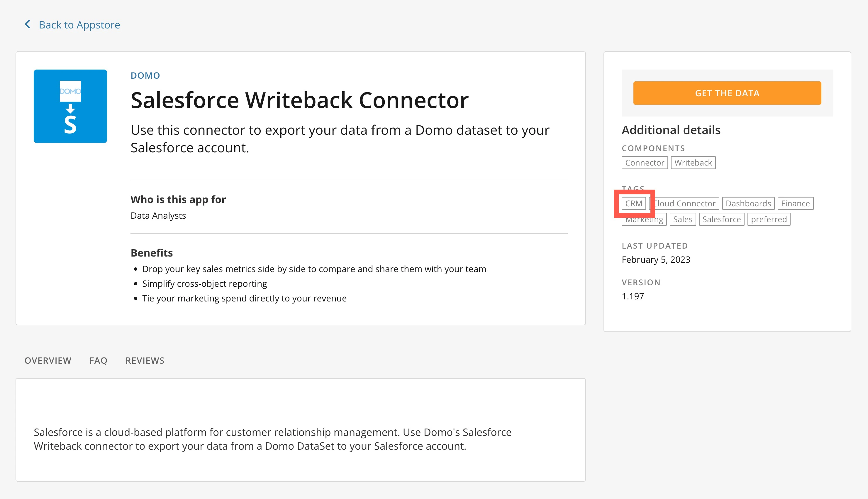Click the Marketing tag
The width and height of the screenshot is (868, 499).
tap(644, 219)
